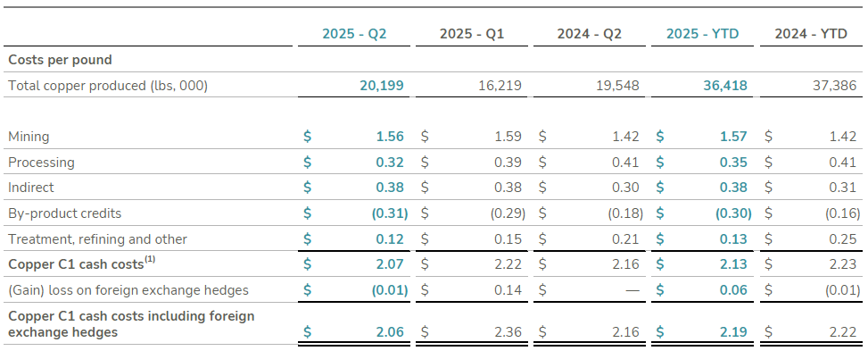868x351 pixels.
Task: Click the 2.36 value in 2025 - Q1
Action: tap(508, 332)
